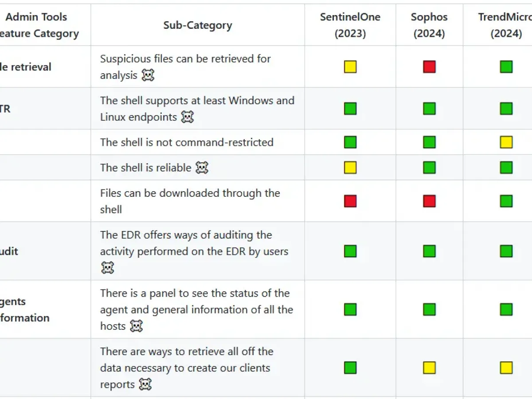Click the skull icon after "Linux endpoints"

coord(188,117)
